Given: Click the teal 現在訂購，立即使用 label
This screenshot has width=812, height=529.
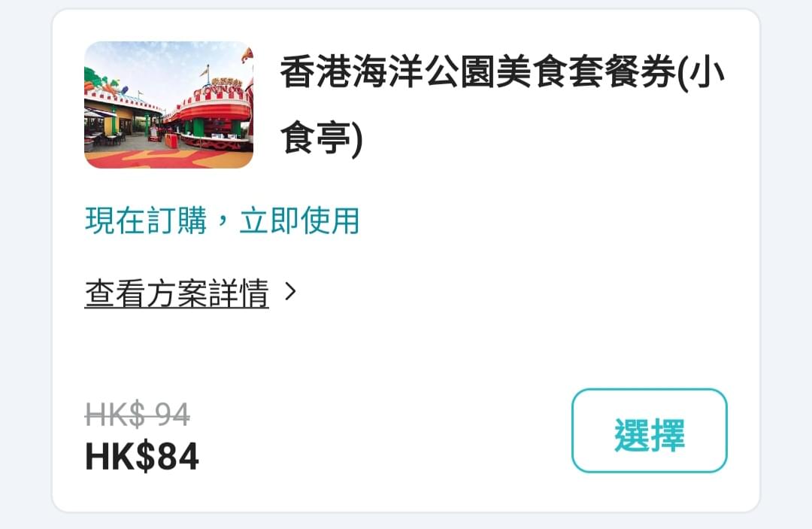Looking at the screenshot, I should click(x=222, y=220).
